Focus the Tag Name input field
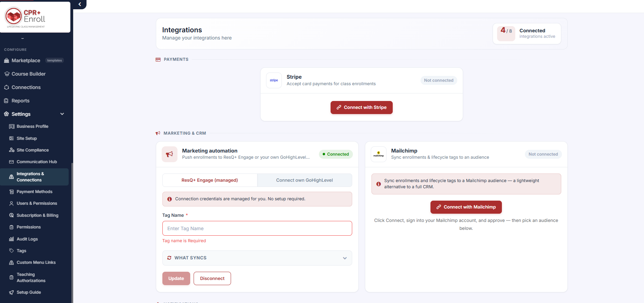644x303 pixels. [257, 228]
